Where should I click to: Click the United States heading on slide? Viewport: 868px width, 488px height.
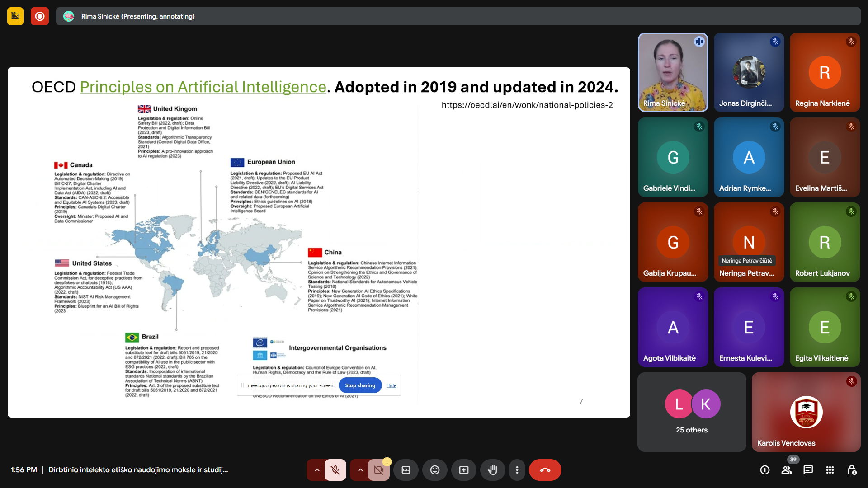click(x=92, y=263)
